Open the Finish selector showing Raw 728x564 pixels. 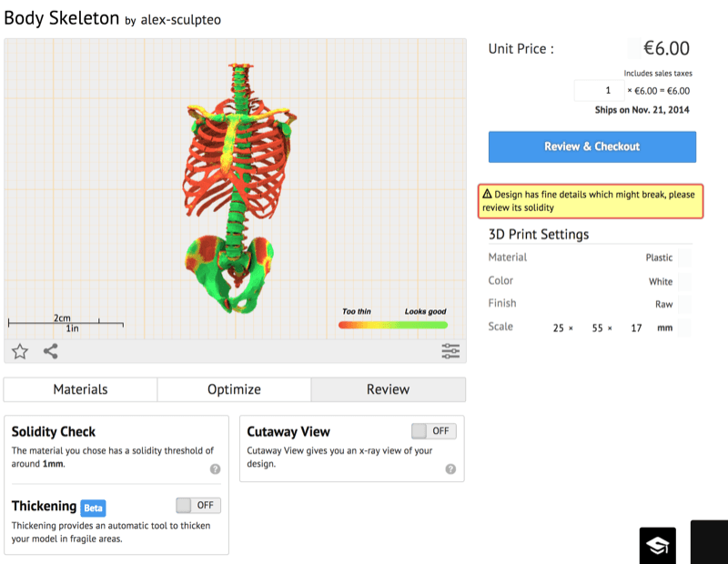click(x=664, y=304)
